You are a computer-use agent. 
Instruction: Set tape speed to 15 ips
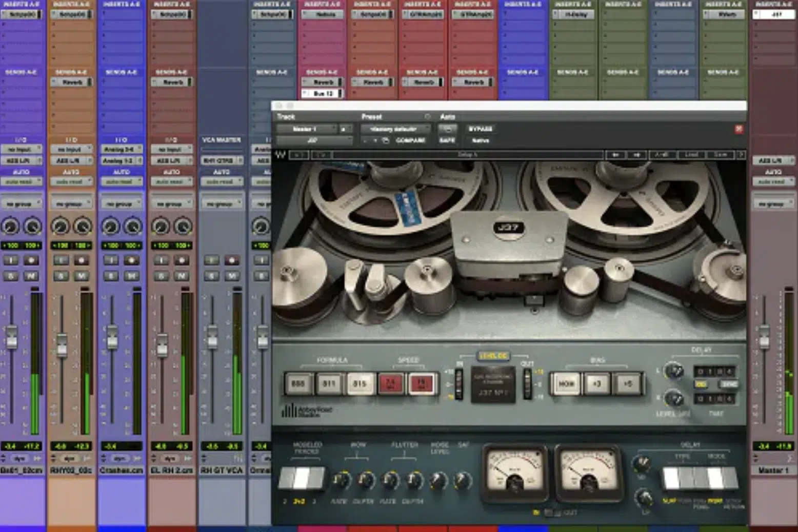coord(422,383)
